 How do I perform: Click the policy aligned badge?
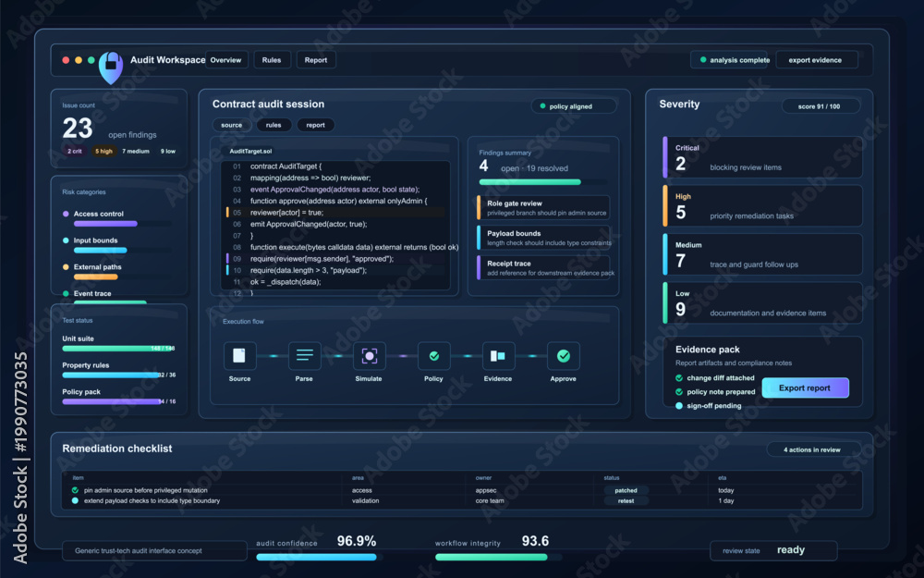[574, 106]
